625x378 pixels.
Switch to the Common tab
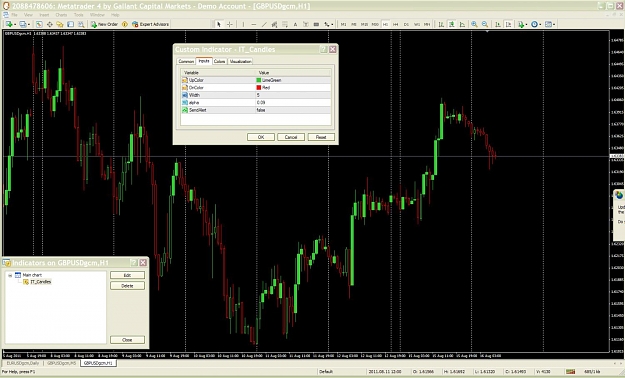pyautogui.click(x=186, y=61)
